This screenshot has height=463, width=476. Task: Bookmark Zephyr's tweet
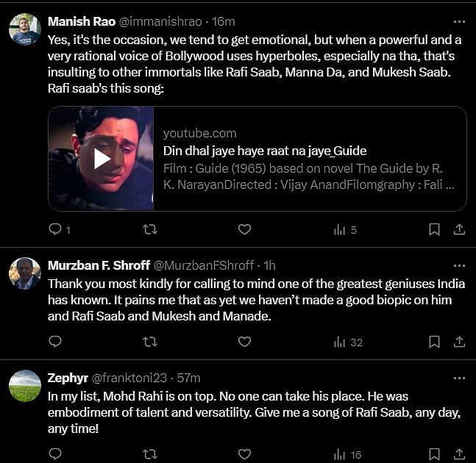(434, 454)
